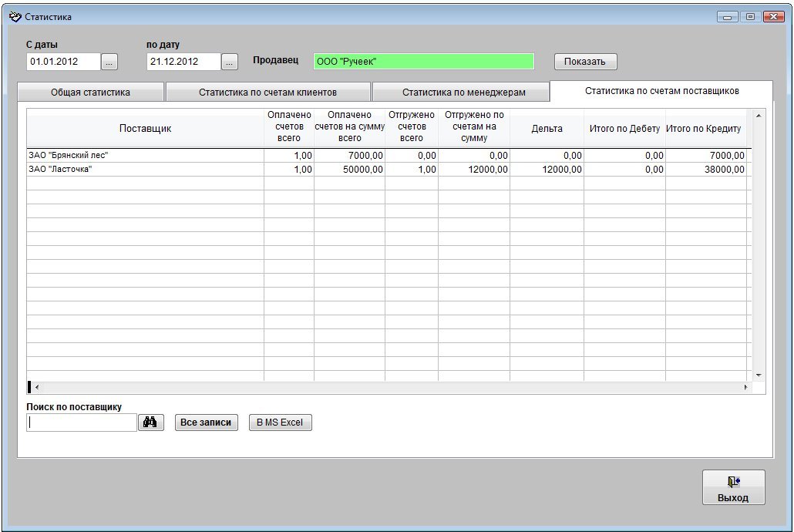Click the по дату input field
Viewport: 794px width, 532px height.
pyautogui.click(x=183, y=62)
